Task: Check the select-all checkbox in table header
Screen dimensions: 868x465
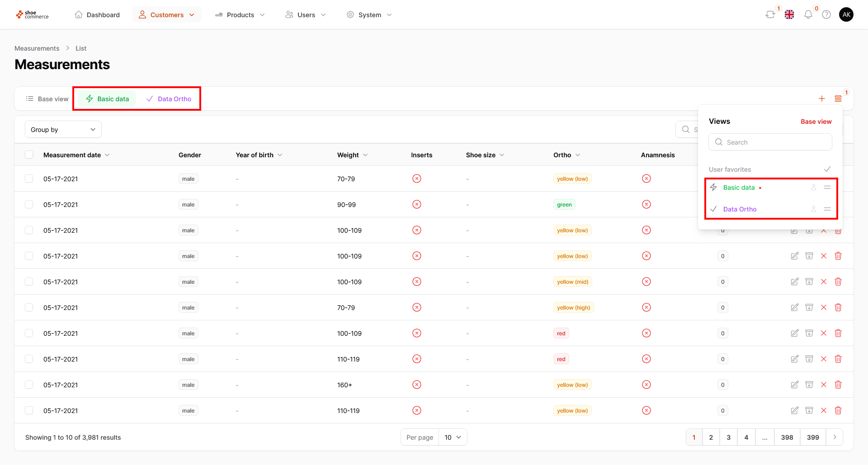Action: [x=29, y=155]
